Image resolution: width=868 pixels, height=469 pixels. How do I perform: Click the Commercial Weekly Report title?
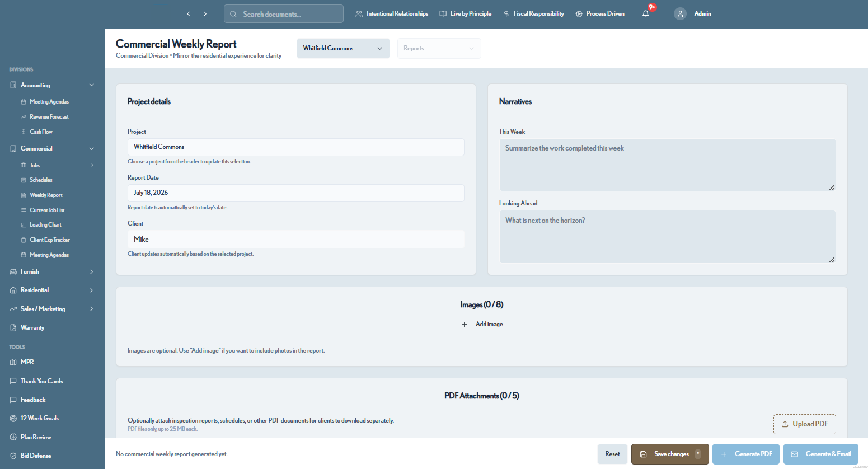click(x=176, y=44)
